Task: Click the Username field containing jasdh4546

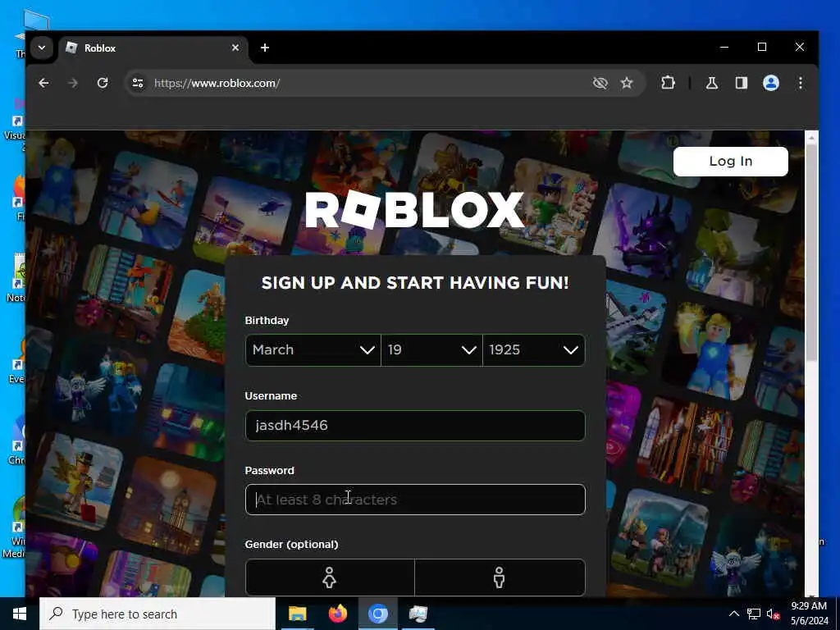Action: 415,426
